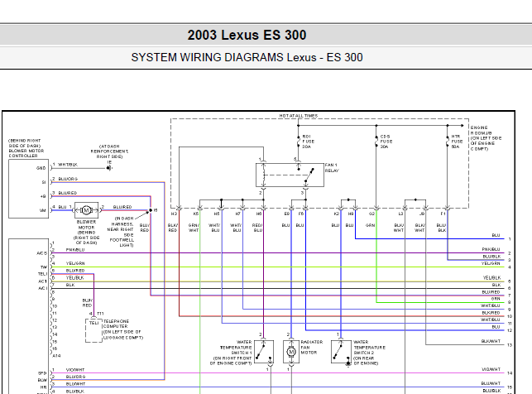Image resolution: width=532 pixels, height=394 pixels.
Task: Click connector label E8
Action: pyautogui.click(x=287, y=214)
